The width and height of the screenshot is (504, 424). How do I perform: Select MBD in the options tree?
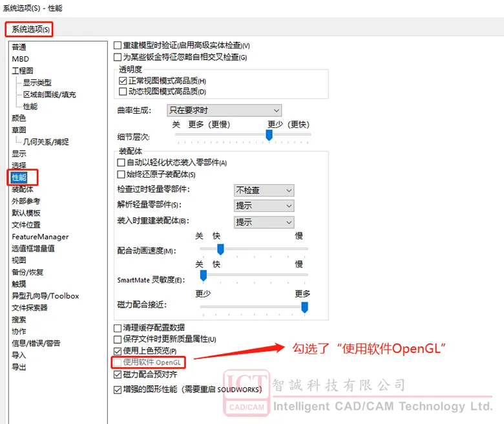click(20, 59)
